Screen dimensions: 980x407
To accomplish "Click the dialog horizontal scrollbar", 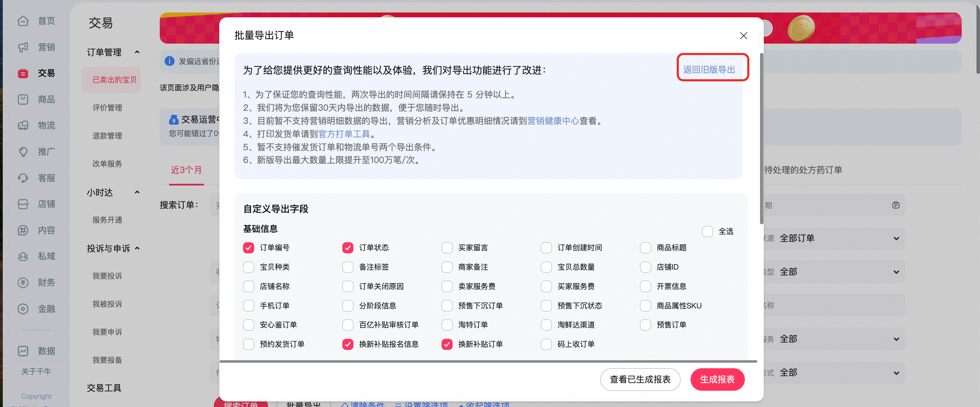I will click(488, 361).
